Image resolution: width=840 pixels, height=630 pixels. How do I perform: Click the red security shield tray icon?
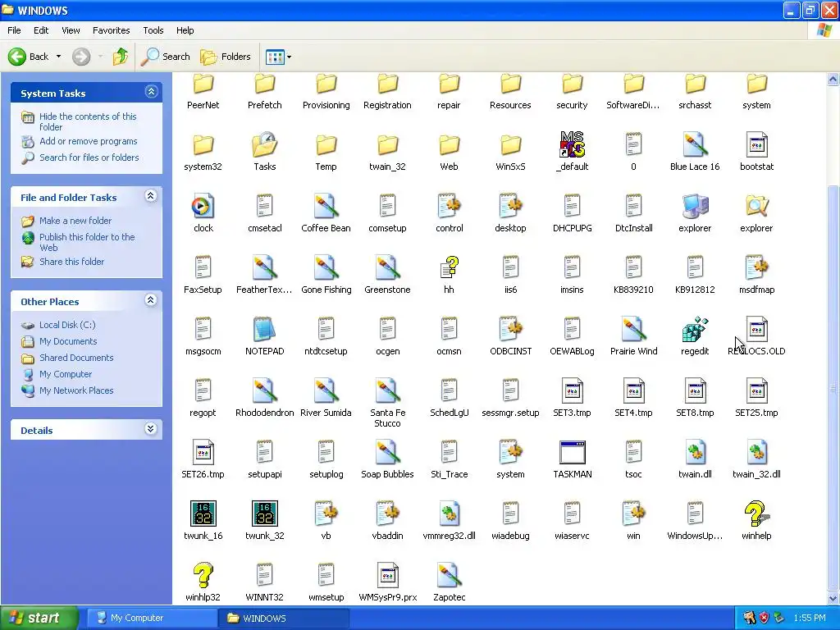pyautogui.click(x=764, y=618)
